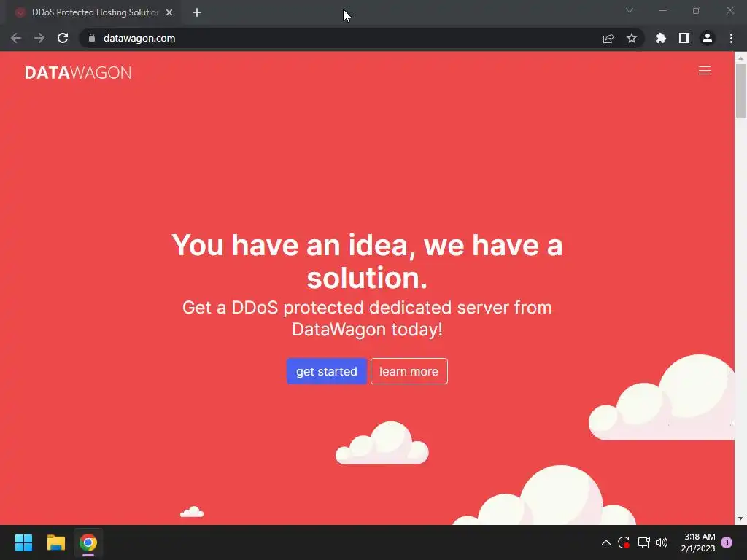Click the DATAWAGON logo
This screenshot has height=560, width=747.
(x=78, y=72)
